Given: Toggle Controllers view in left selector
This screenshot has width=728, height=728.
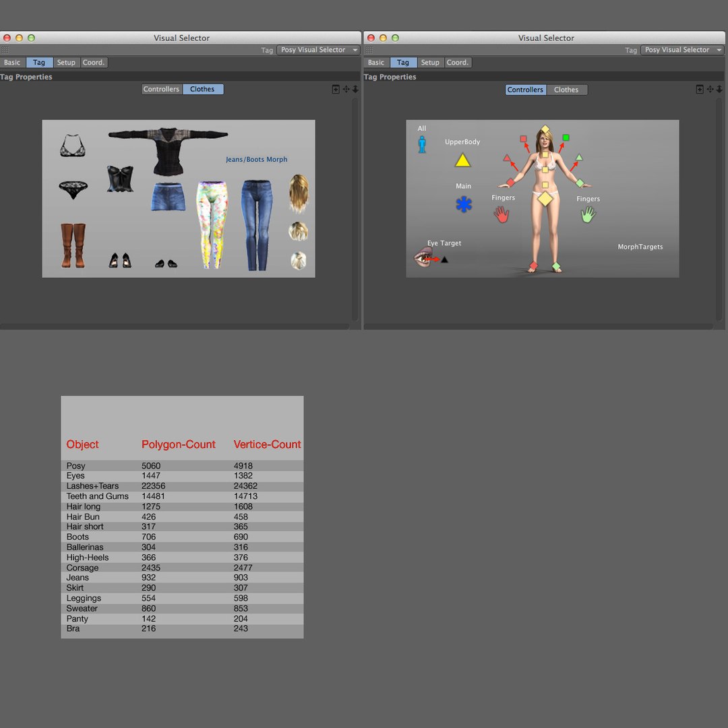Looking at the screenshot, I should pos(161,89).
